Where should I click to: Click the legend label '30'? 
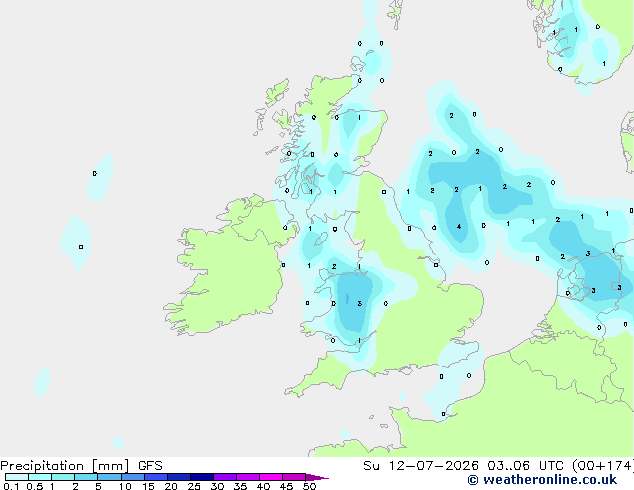point(217,486)
